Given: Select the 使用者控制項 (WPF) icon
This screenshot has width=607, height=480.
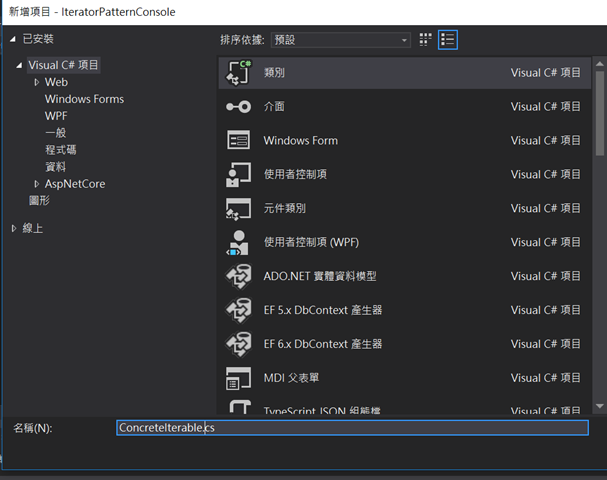Looking at the screenshot, I should coord(238,242).
